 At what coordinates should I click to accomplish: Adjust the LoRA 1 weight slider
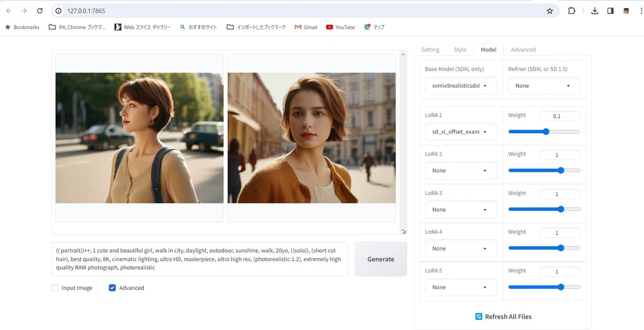click(x=544, y=131)
